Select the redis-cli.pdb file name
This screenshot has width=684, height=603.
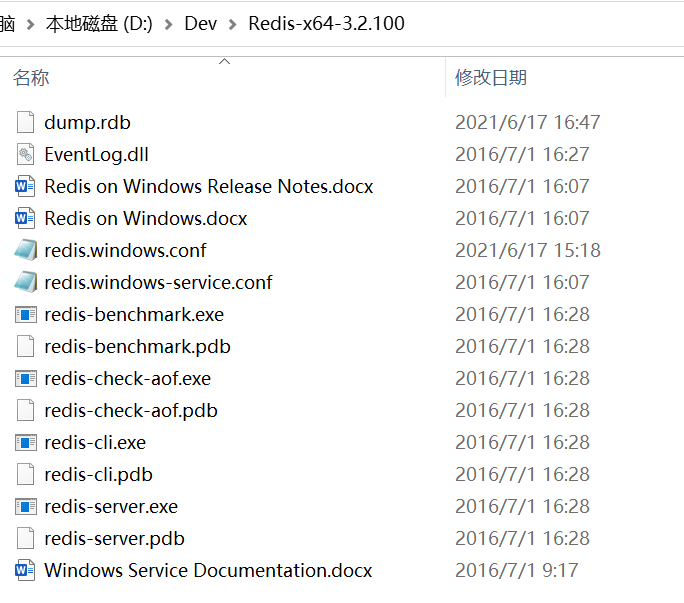click(x=99, y=475)
